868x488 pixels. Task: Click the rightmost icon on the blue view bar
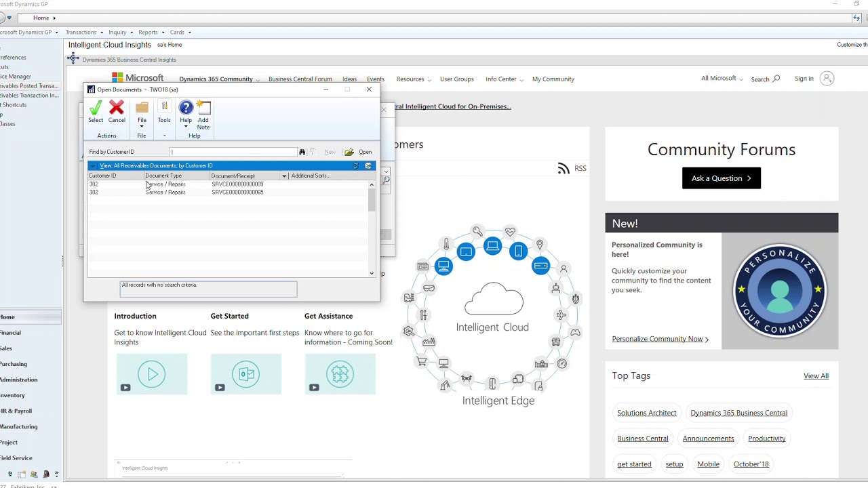tap(368, 165)
